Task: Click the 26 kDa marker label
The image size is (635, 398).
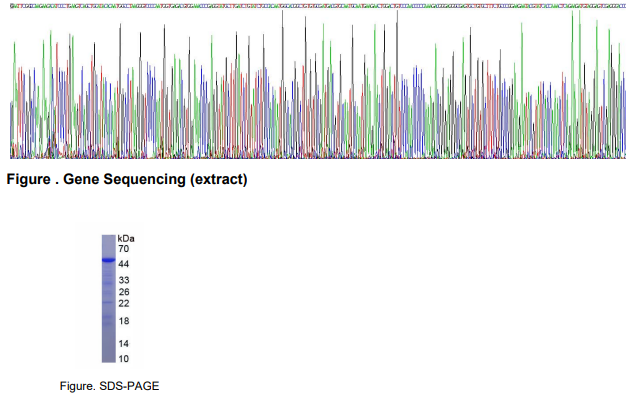Action: click(124, 292)
